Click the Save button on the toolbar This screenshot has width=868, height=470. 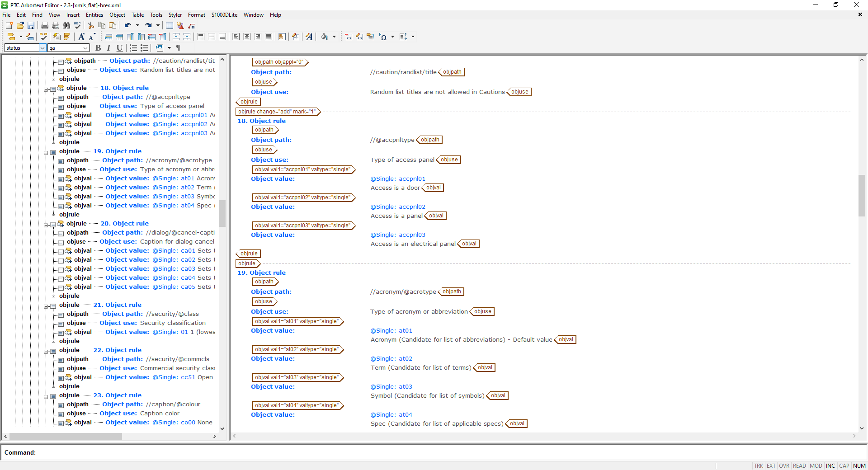pyautogui.click(x=31, y=26)
